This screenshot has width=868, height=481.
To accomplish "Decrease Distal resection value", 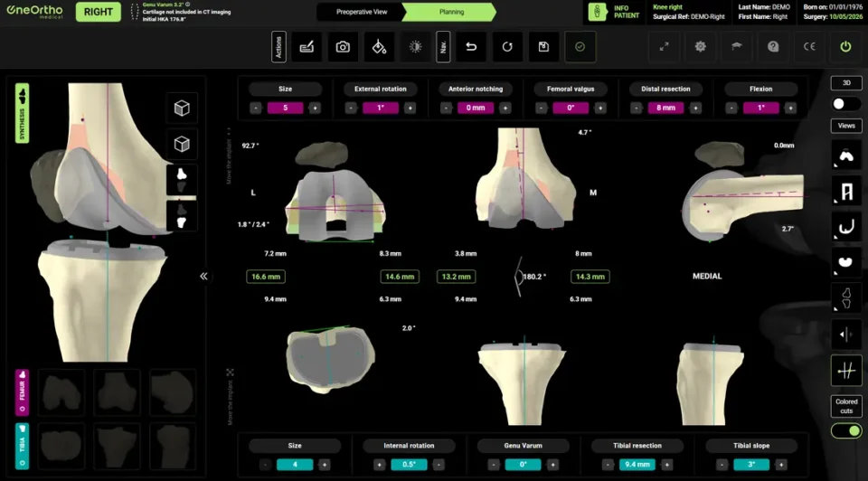I will [636, 108].
